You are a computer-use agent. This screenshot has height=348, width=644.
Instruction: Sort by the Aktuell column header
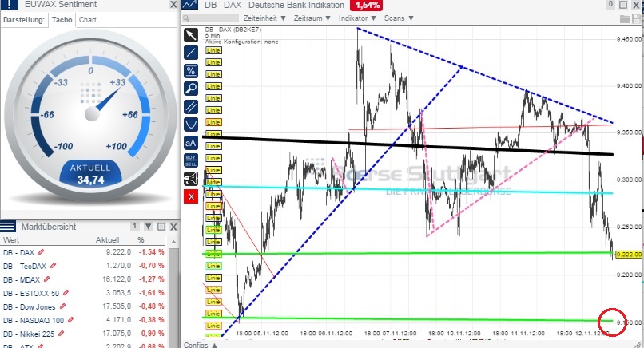tap(107, 240)
